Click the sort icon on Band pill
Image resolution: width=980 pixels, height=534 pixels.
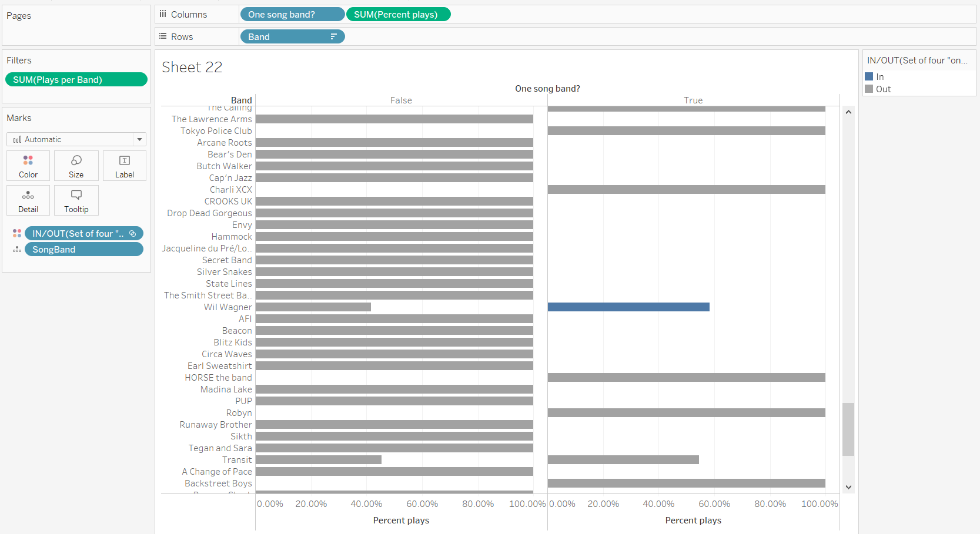334,36
